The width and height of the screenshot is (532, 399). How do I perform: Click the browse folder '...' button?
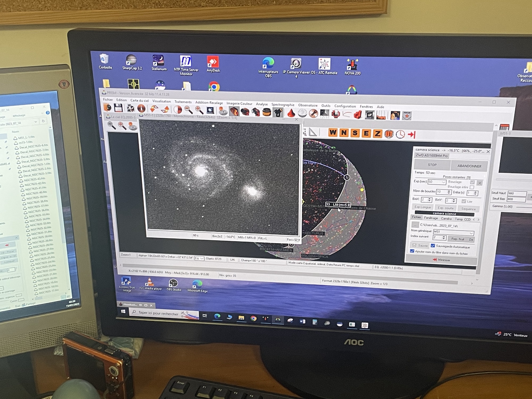[x=415, y=225]
